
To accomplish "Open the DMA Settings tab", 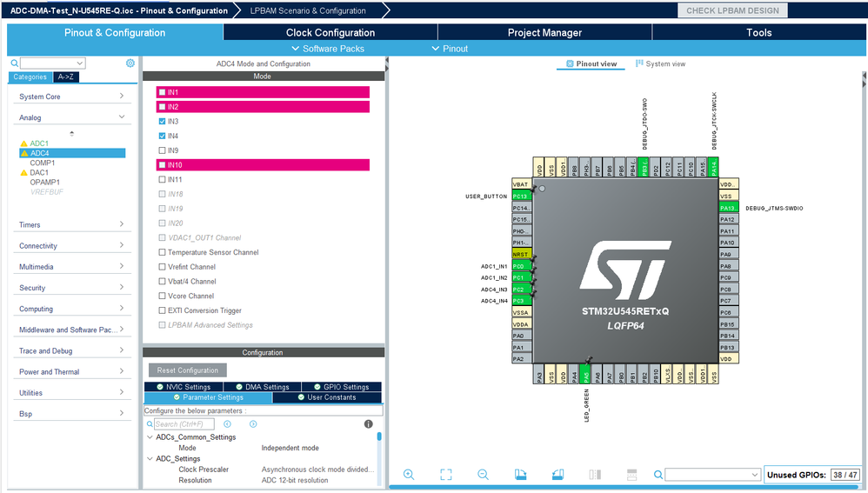I will 263,387.
